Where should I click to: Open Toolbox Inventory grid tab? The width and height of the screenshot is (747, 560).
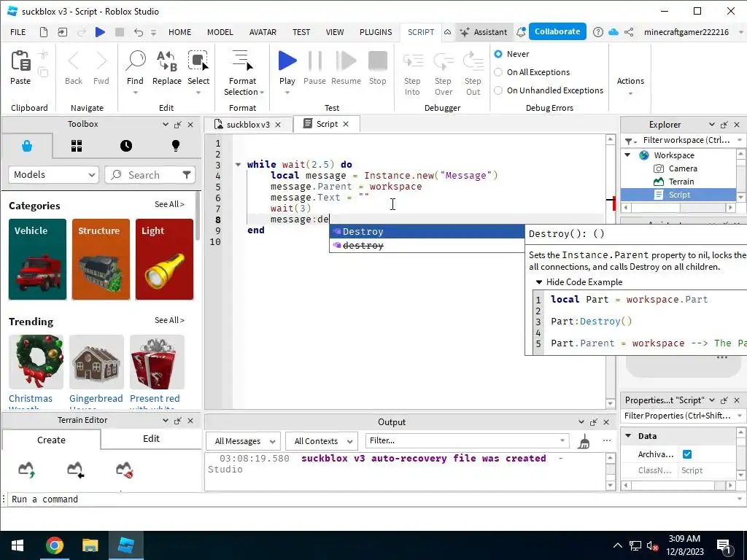click(77, 146)
